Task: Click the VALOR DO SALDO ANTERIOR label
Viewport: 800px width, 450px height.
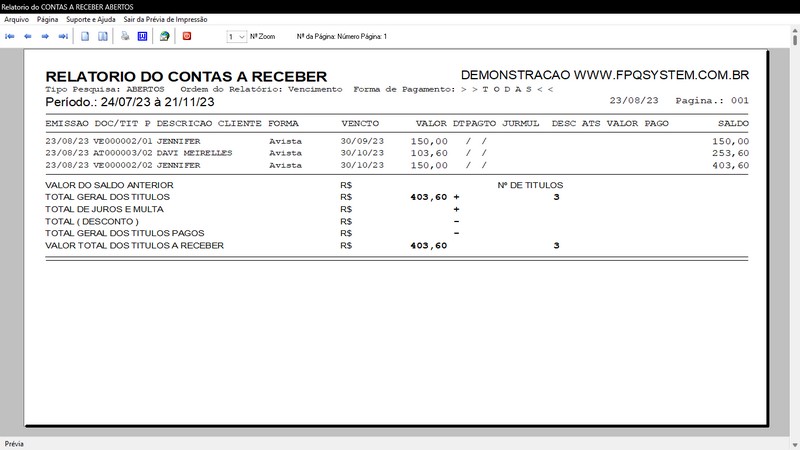Action: 109,185
